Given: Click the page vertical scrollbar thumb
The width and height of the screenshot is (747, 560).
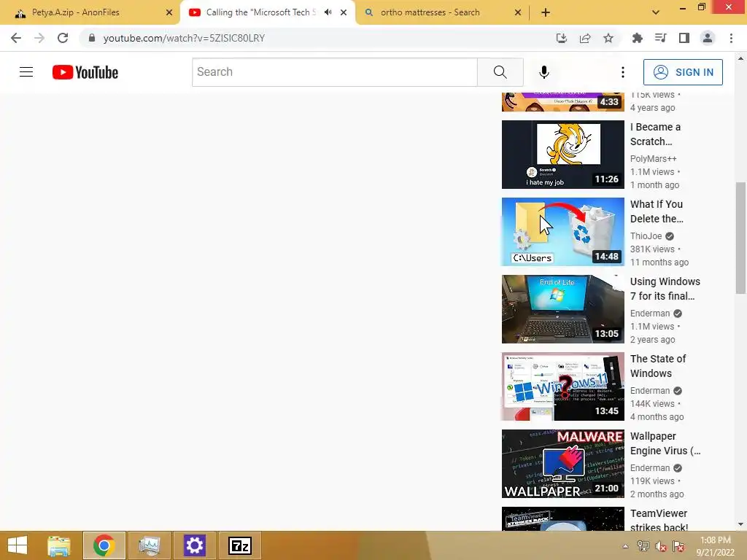Looking at the screenshot, I should pyautogui.click(x=740, y=238).
